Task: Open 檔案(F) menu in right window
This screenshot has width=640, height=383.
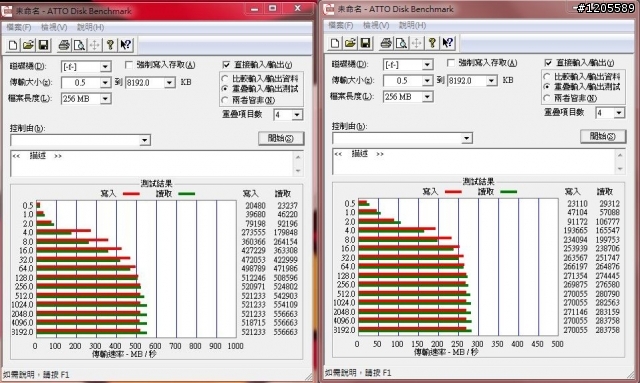Action: click(341, 25)
